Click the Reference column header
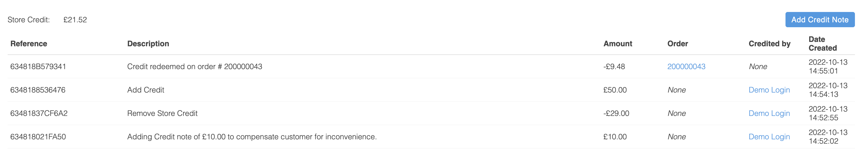The width and height of the screenshot is (868, 160). [29, 44]
